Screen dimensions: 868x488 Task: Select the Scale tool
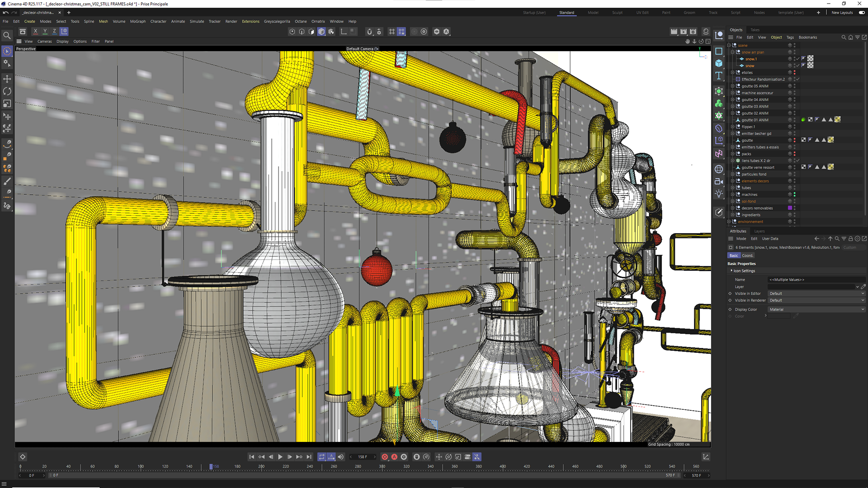click(x=7, y=104)
